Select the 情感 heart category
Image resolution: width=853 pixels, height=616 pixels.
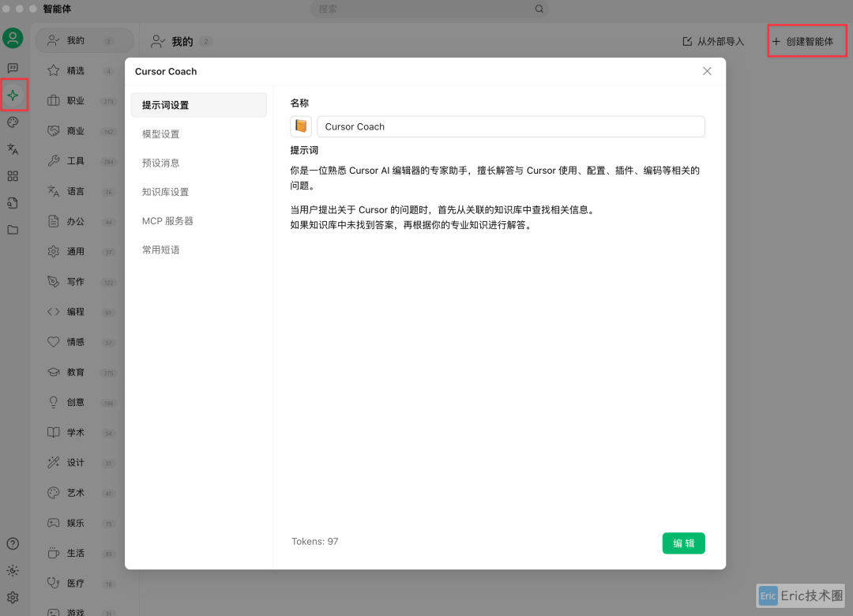[x=85, y=342]
